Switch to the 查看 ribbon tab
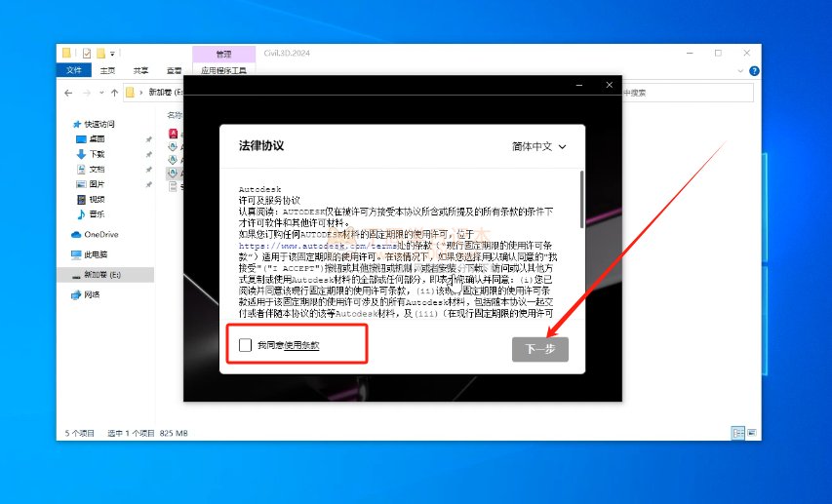The width and height of the screenshot is (832, 504). coord(174,70)
